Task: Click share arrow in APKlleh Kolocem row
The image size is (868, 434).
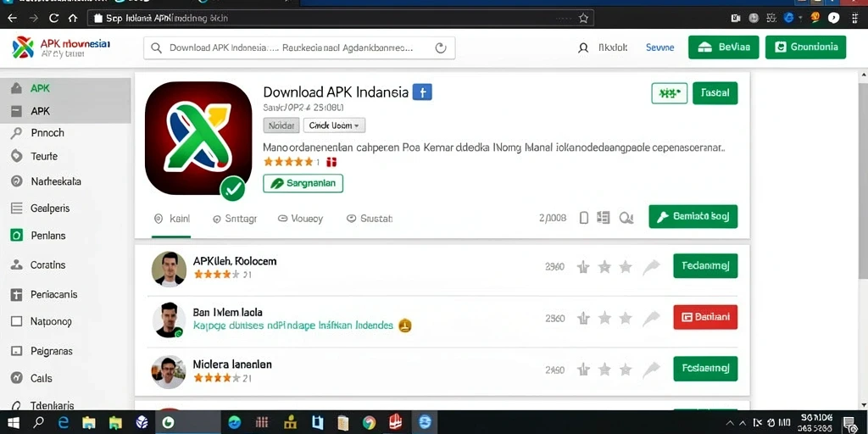Action: (x=652, y=267)
